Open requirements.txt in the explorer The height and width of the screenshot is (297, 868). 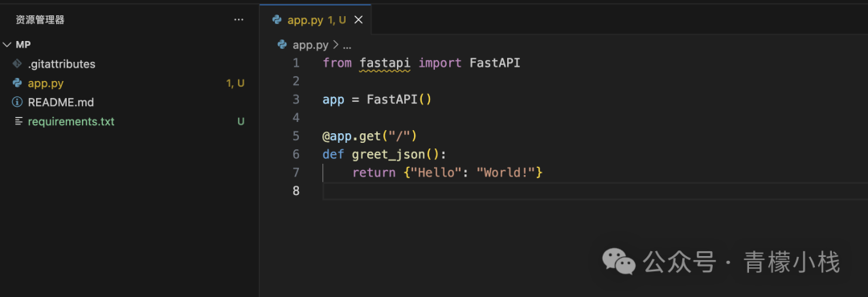[71, 121]
